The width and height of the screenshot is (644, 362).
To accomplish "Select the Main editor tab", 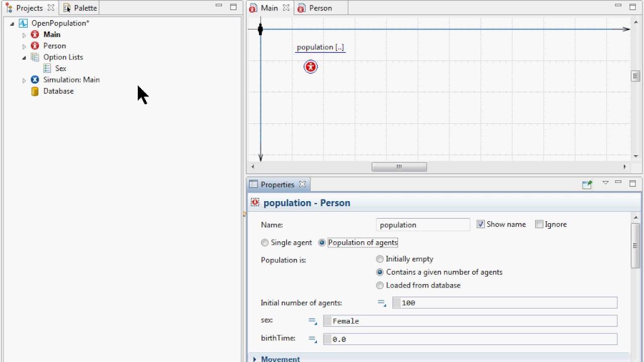I will 269,8.
